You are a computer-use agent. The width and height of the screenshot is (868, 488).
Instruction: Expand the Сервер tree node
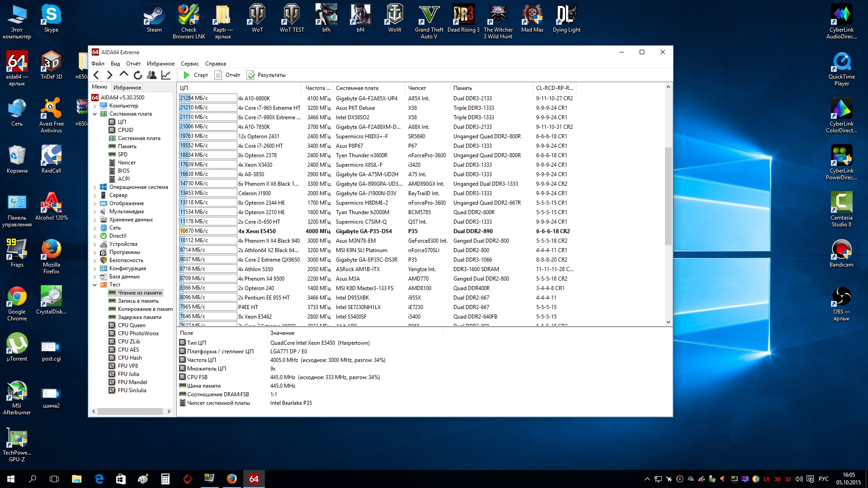click(95, 195)
